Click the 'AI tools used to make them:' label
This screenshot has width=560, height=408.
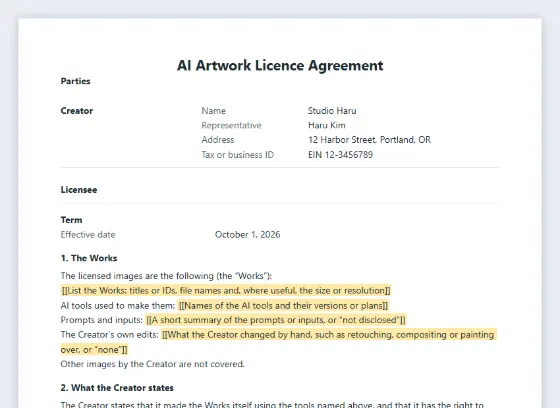(118, 305)
